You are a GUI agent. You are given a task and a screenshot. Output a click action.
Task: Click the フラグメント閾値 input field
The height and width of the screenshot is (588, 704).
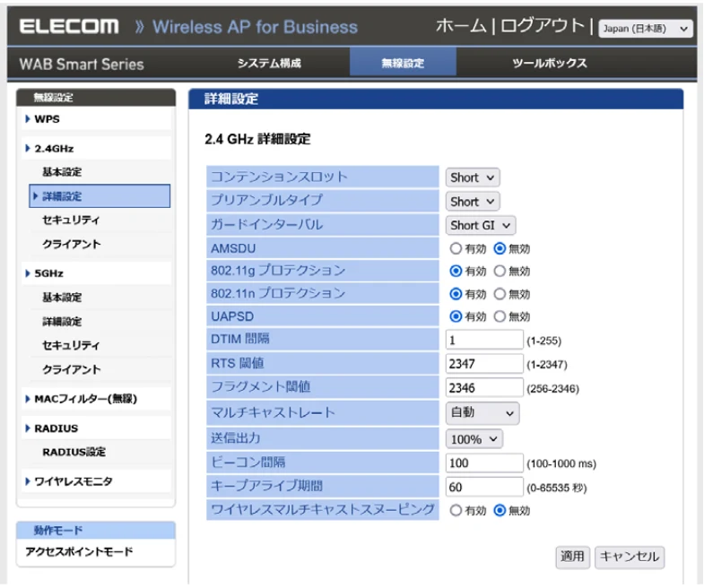point(484,388)
